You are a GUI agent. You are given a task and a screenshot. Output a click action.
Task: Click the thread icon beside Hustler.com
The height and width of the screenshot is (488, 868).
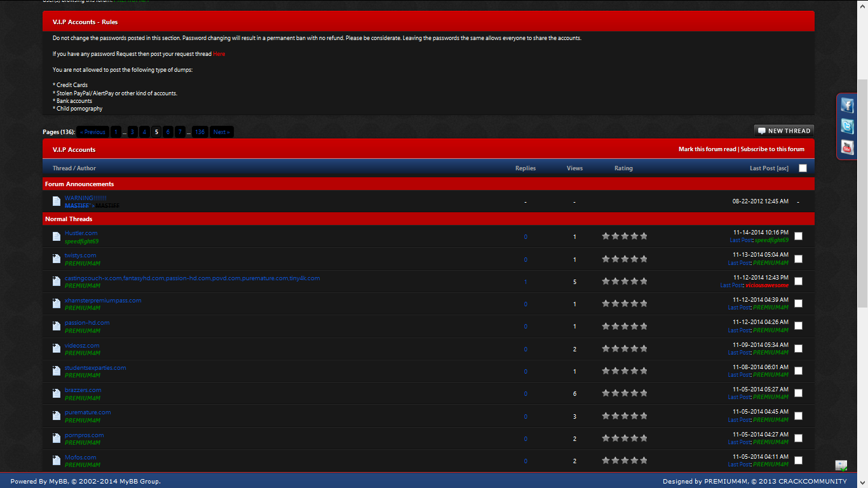tap(57, 236)
